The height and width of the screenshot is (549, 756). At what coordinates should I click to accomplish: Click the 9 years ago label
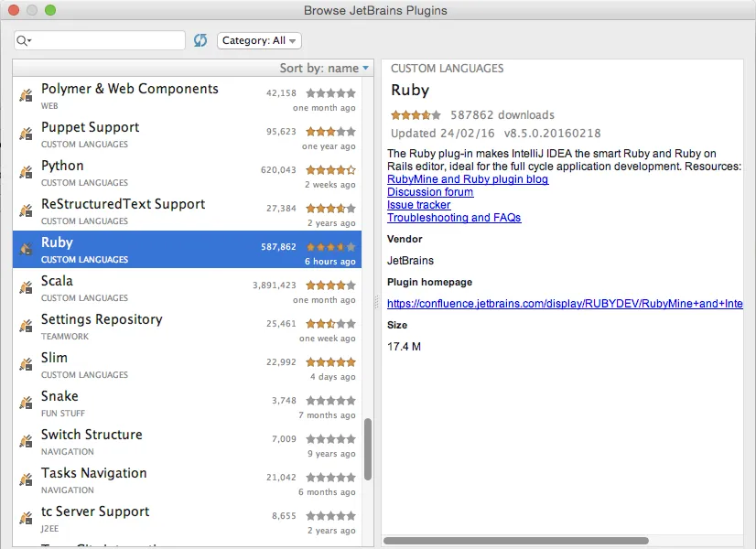click(x=331, y=454)
